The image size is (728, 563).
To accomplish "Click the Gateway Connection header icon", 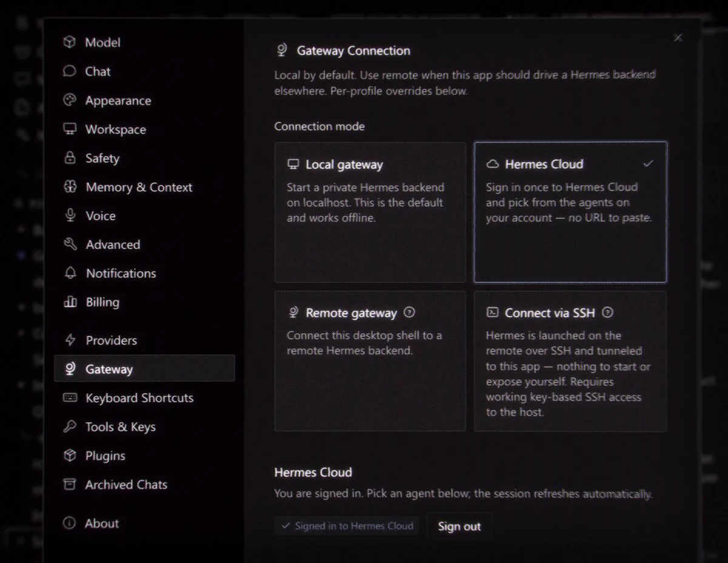I will click(x=281, y=50).
